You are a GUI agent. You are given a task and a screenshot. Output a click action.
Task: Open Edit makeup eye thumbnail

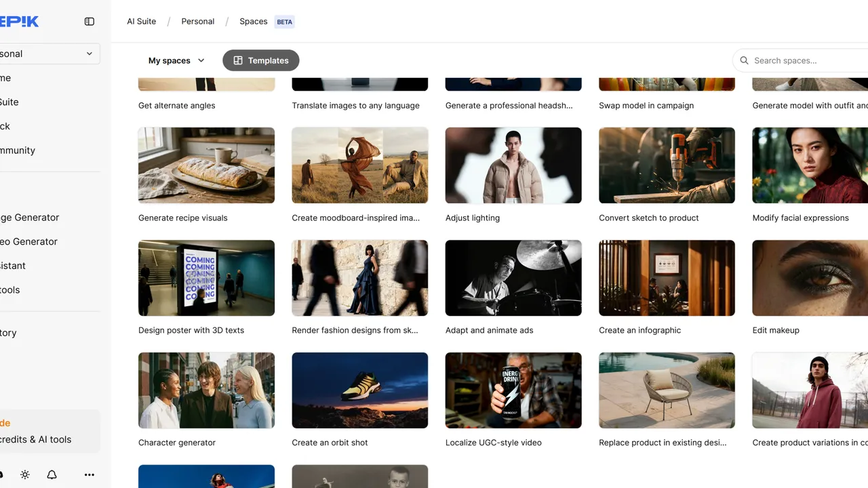click(810, 278)
